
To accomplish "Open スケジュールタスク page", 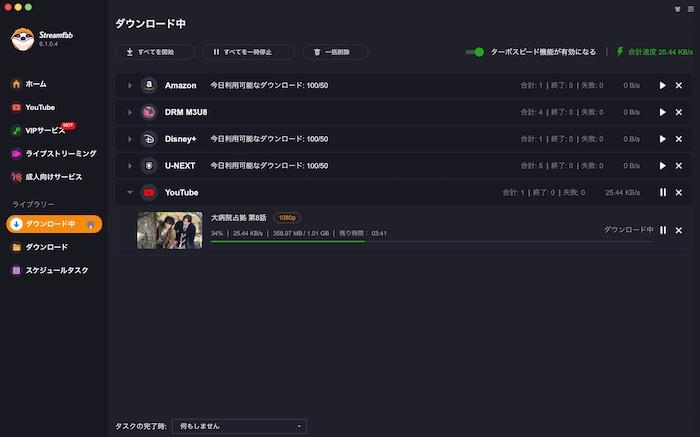I will pos(50,270).
